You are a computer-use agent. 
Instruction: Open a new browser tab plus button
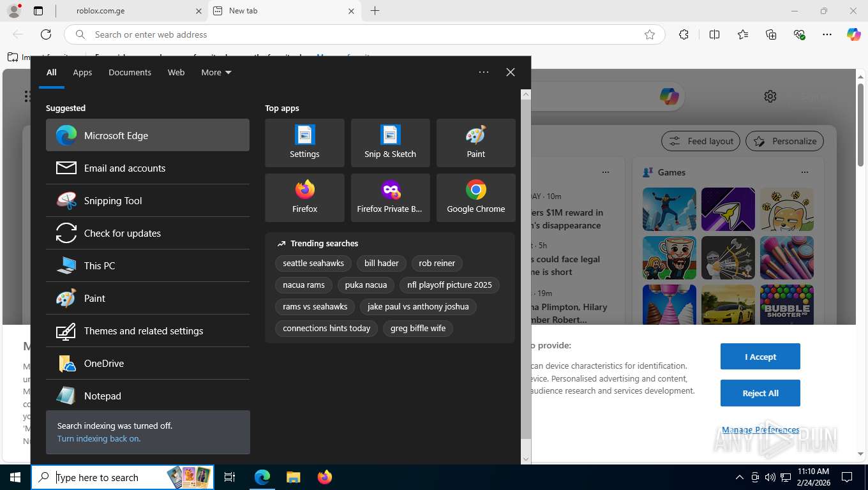375,11
